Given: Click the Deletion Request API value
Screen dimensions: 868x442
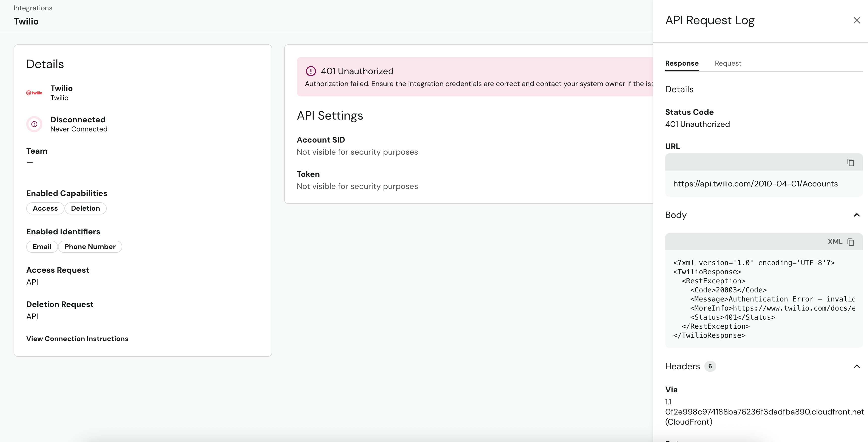Looking at the screenshot, I should (32, 317).
